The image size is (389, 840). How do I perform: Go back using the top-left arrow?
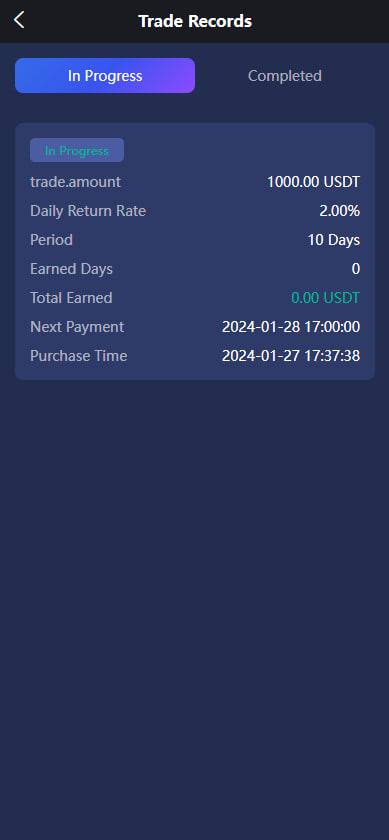tap(19, 20)
